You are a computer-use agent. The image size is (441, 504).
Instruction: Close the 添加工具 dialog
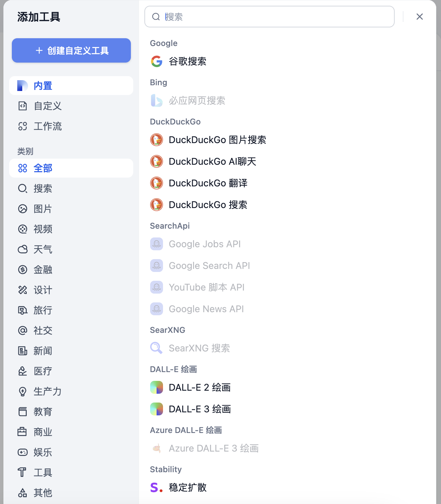(x=420, y=17)
